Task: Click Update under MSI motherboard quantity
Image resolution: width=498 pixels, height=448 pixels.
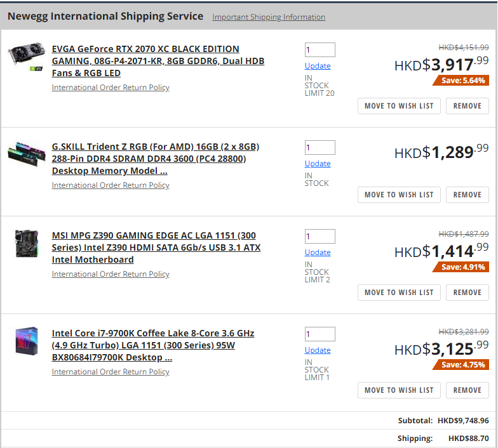Action: point(318,253)
